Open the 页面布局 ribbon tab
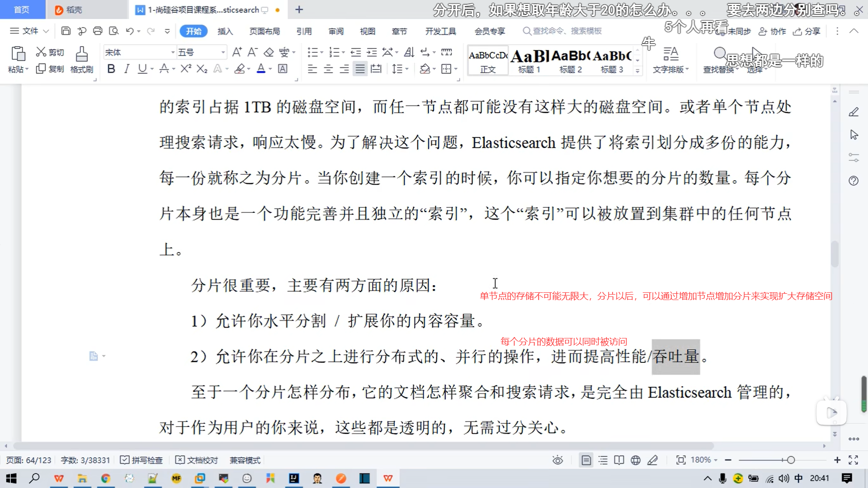868x488 pixels. pos(264,31)
